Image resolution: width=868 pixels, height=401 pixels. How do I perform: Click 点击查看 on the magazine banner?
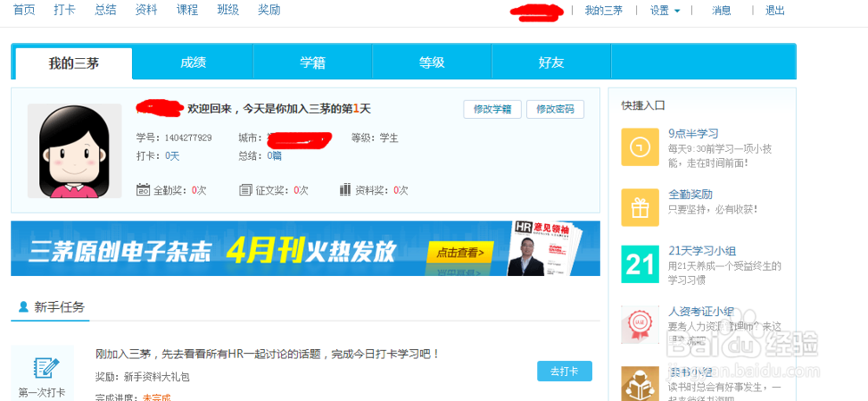click(459, 253)
